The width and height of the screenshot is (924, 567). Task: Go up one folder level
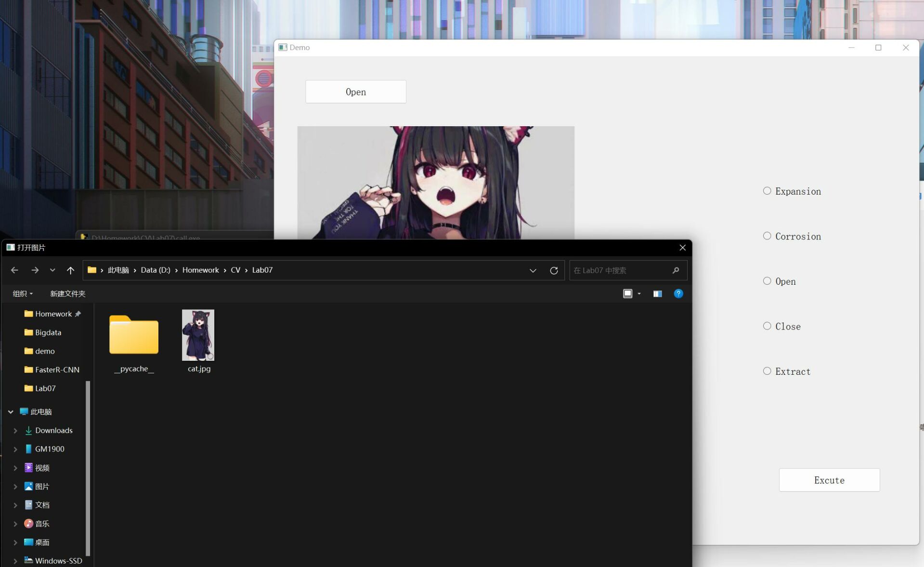[x=70, y=270]
